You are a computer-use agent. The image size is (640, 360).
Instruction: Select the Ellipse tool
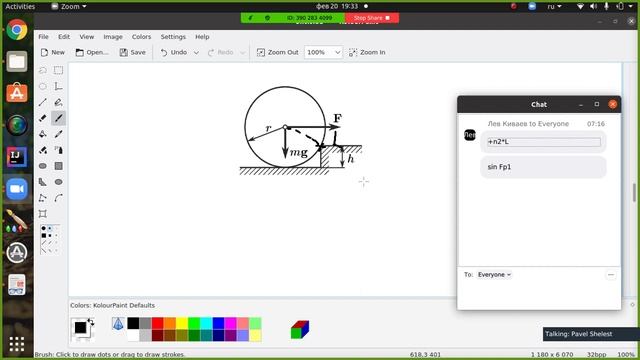coord(58,182)
